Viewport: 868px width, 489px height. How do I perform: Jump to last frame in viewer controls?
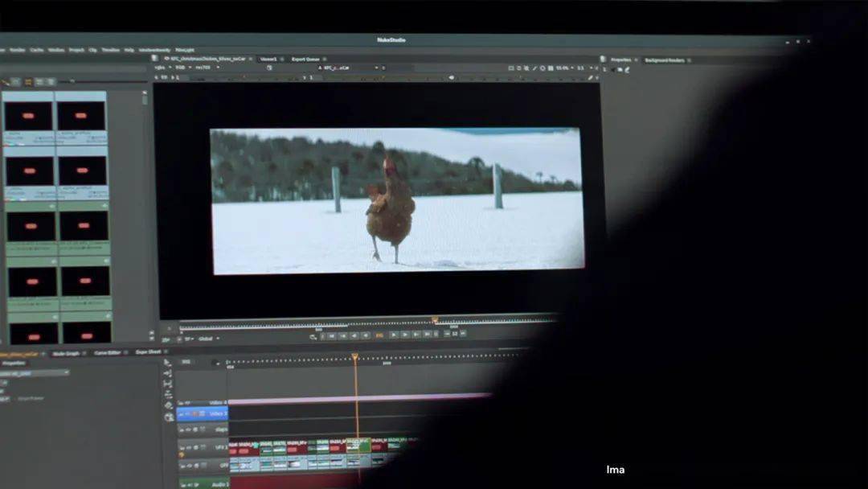click(x=427, y=335)
